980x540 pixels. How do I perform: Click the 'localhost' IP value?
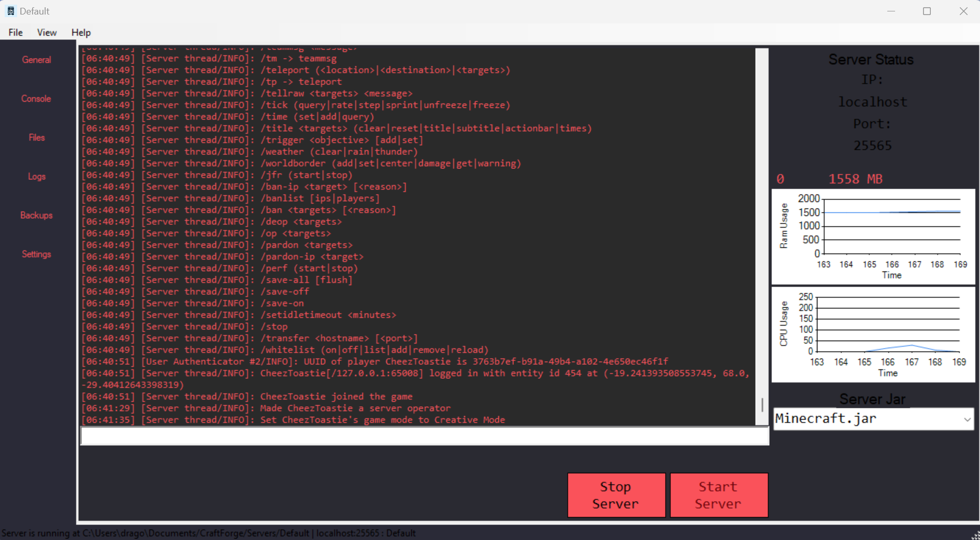873,102
